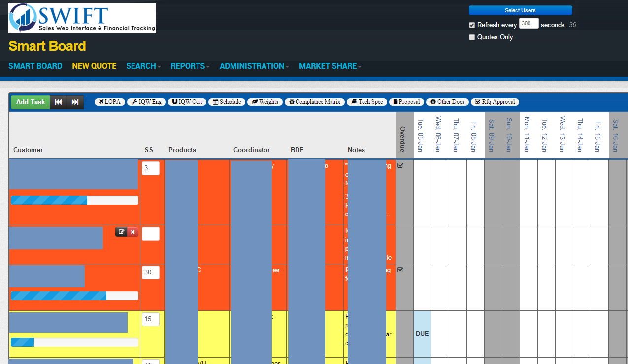Click the Sat. 16-Jan date header

click(x=616, y=135)
